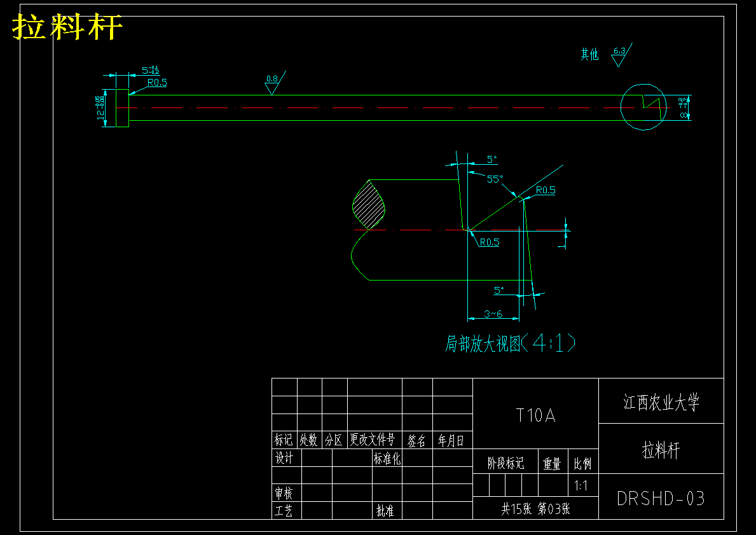
Task: Select the '设计' row label
Action: (284, 457)
